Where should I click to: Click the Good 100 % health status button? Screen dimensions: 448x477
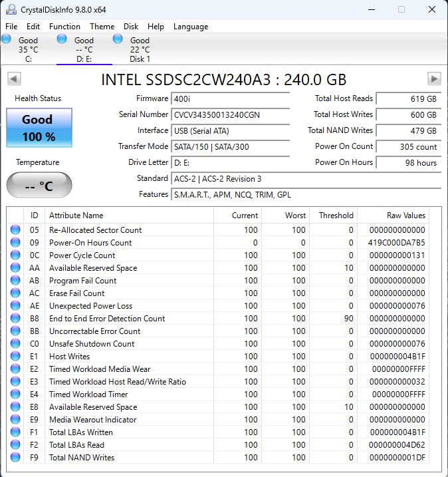tap(39, 128)
